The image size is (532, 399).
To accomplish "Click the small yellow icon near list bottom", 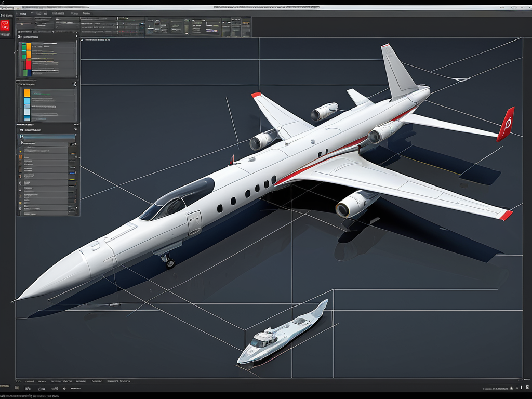I will click(x=20, y=204).
